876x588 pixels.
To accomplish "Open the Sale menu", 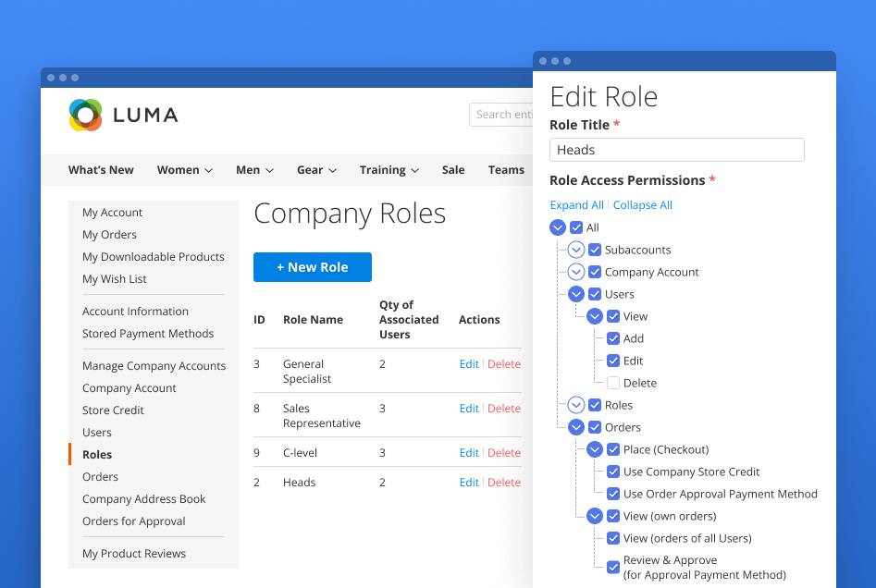I will [x=452, y=170].
